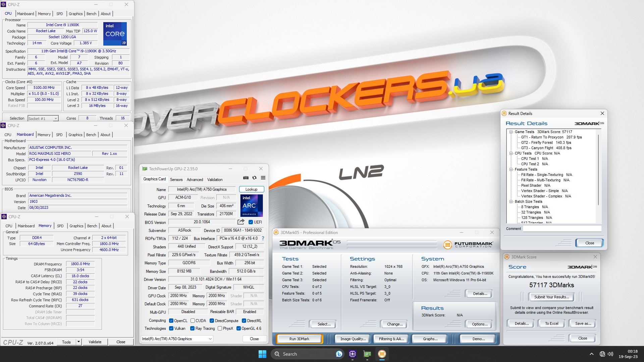The image size is (644, 362).
Task: Open the Windows Start menu
Action: pyautogui.click(x=262, y=354)
